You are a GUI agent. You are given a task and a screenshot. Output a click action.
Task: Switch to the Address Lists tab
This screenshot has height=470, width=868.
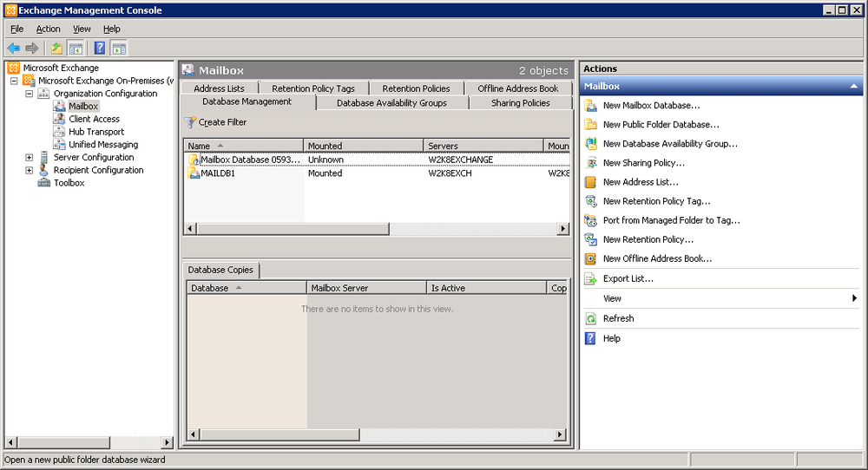point(220,88)
